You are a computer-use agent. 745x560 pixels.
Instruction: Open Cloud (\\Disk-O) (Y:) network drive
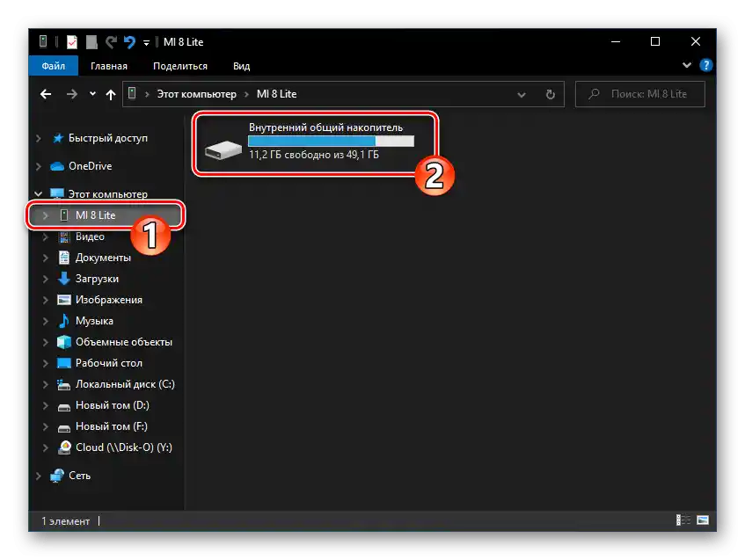click(123, 447)
